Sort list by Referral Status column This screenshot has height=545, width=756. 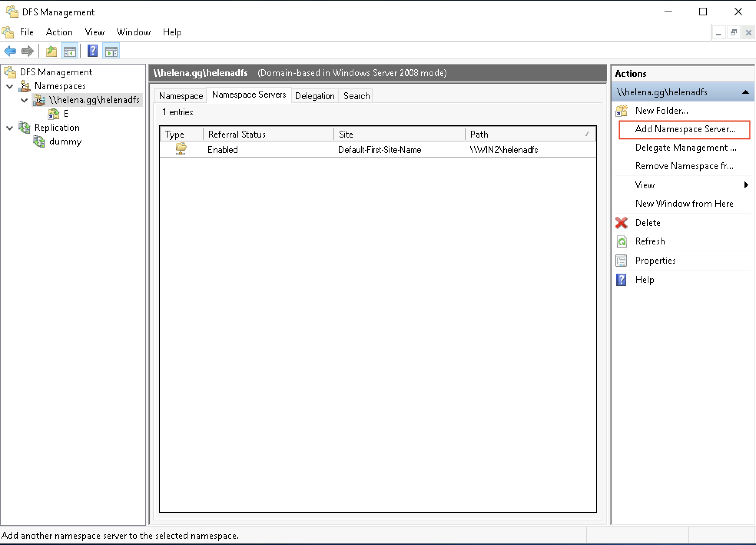tap(268, 135)
